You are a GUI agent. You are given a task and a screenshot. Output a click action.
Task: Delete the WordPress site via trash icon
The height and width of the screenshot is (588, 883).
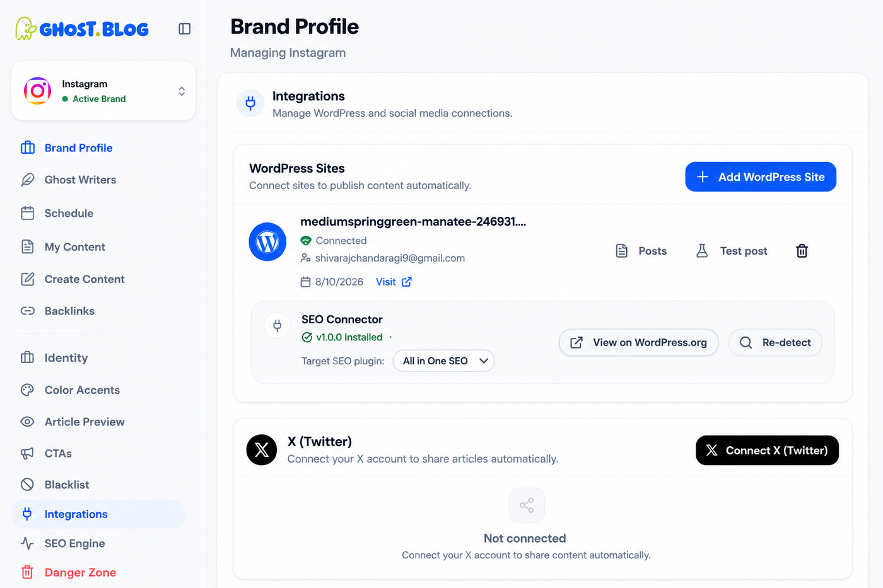[802, 251]
